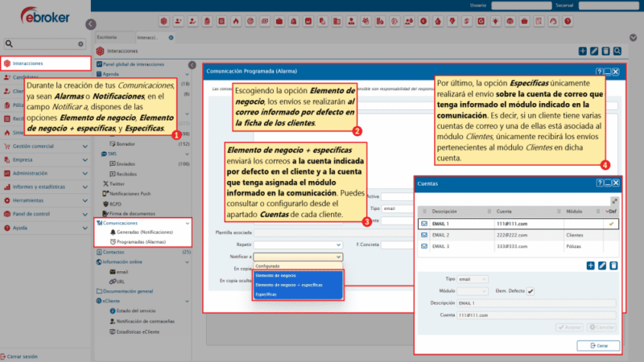Collapse the interactions tree panel with the arrow
Viewport: 644px width, 362px height.
click(192, 65)
